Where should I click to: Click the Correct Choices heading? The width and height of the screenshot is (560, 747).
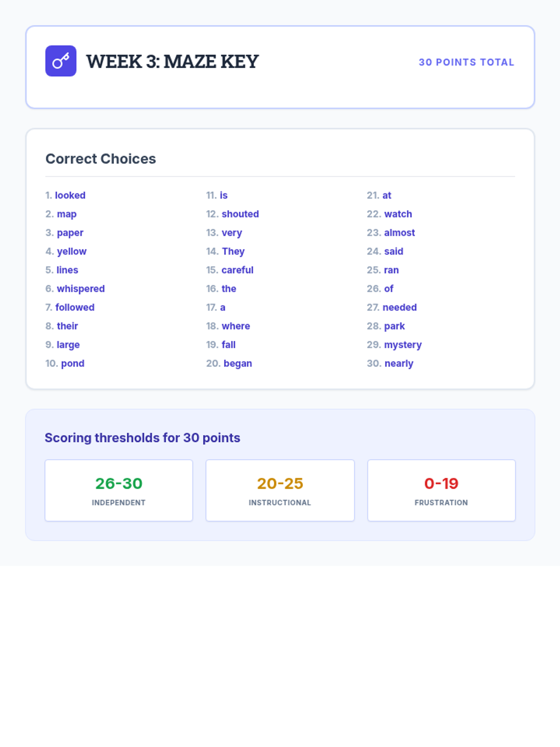pyautogui.click(x=101, y=159)
